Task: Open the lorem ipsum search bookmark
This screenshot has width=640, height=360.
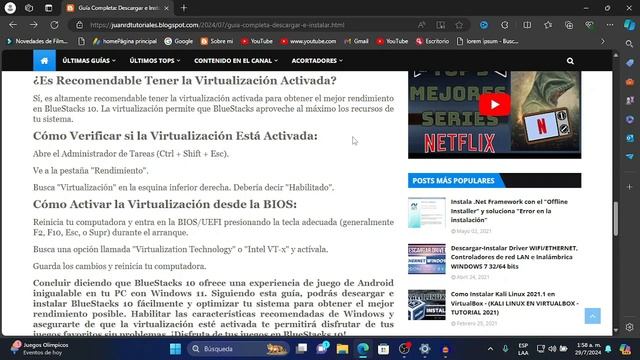Action: coord(487,41)
